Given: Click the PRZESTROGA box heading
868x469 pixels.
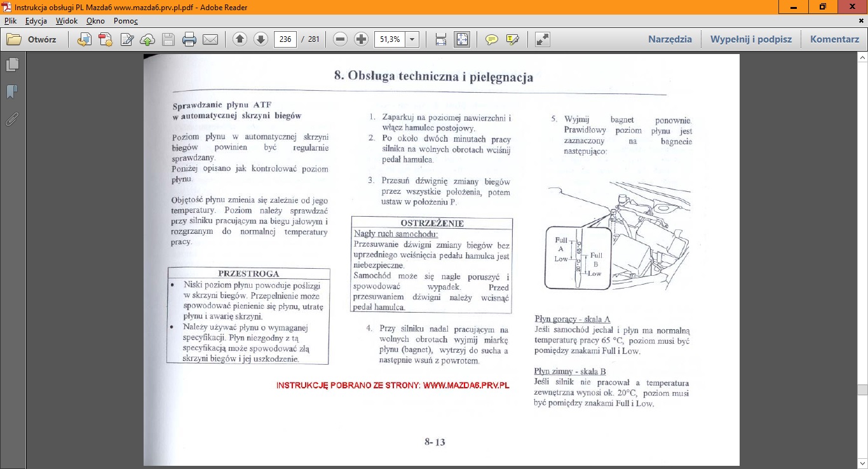Looking at the screenshot, I should pos(248,274).
